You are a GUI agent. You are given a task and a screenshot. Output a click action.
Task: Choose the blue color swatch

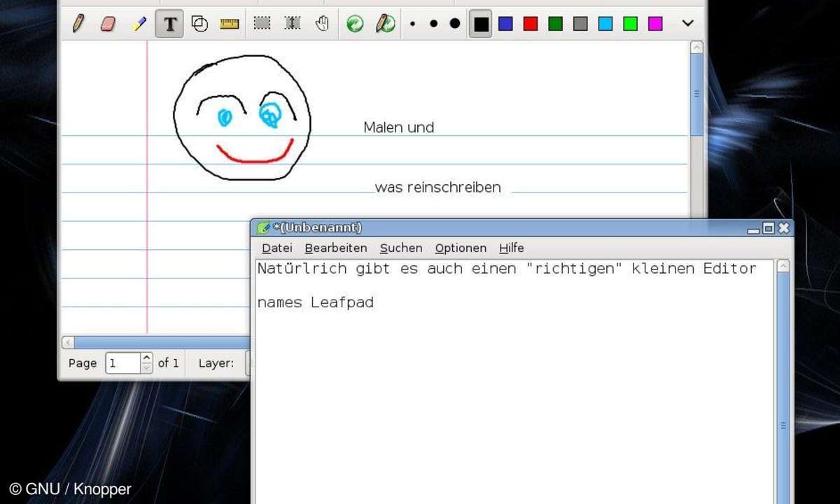[505, 24]
